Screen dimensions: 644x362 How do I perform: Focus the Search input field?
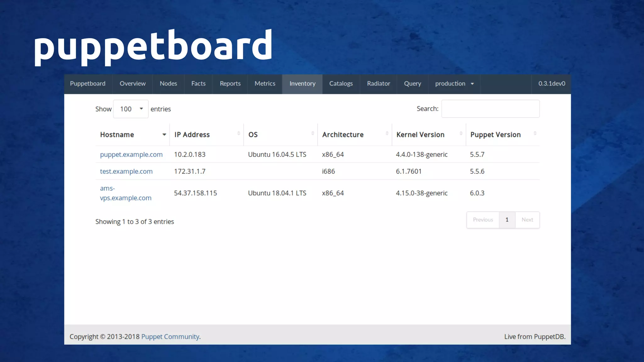point(491,109)
